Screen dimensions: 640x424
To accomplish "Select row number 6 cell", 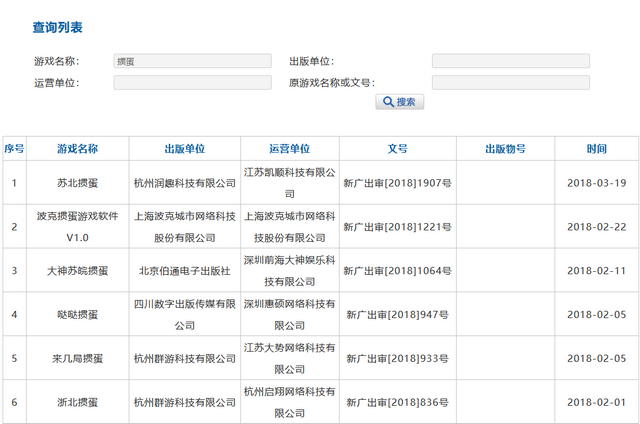I will 14,402.
